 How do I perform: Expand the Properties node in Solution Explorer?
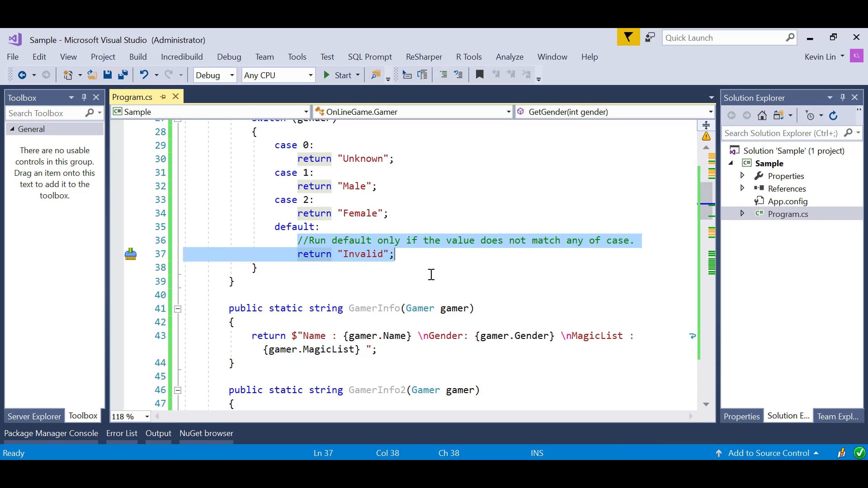(x=742, y=176)
